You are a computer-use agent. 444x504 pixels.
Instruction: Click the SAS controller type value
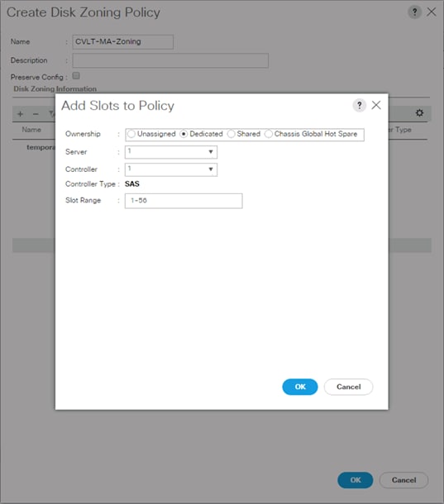(132, 184)
